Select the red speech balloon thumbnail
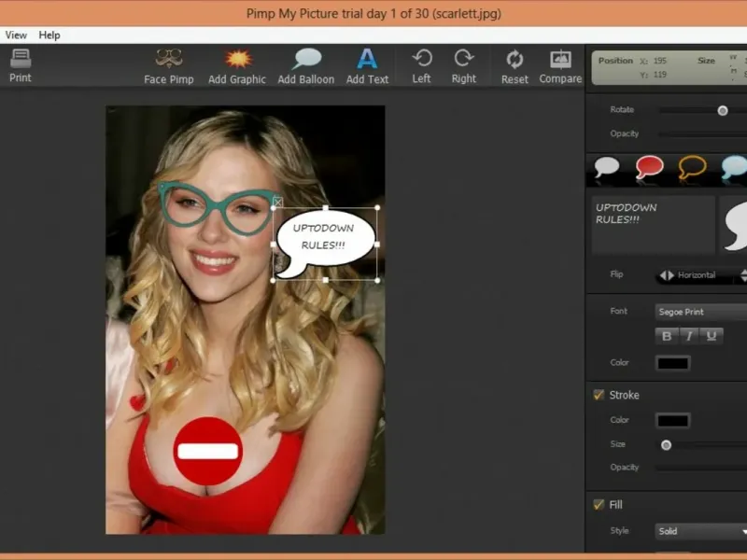 point(649,167)
